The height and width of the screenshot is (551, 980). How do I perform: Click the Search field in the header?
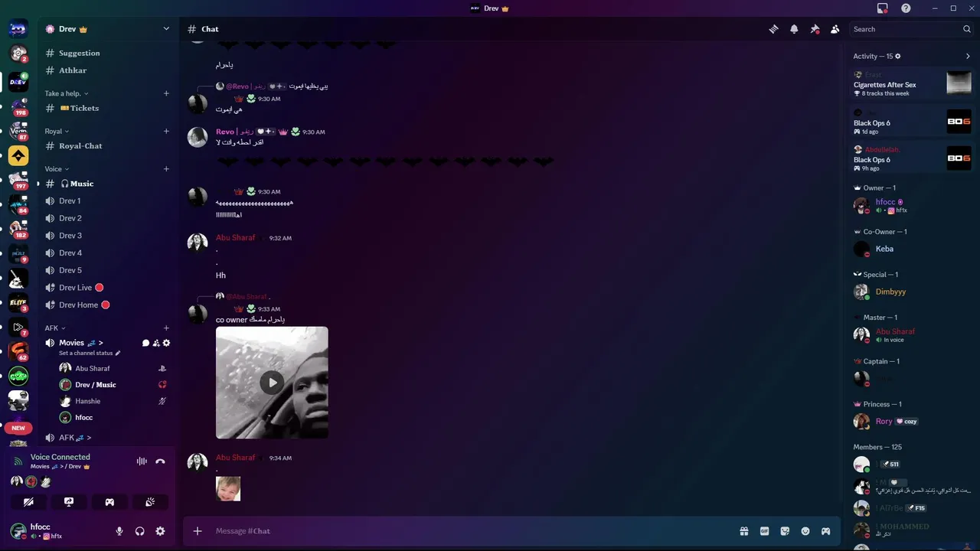tap(911, 29)
